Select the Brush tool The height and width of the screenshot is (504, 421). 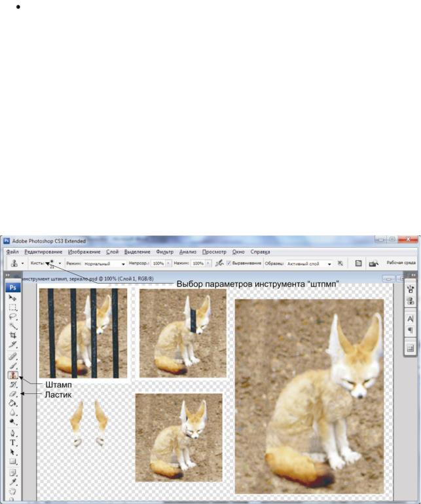[x=12, y=366]
